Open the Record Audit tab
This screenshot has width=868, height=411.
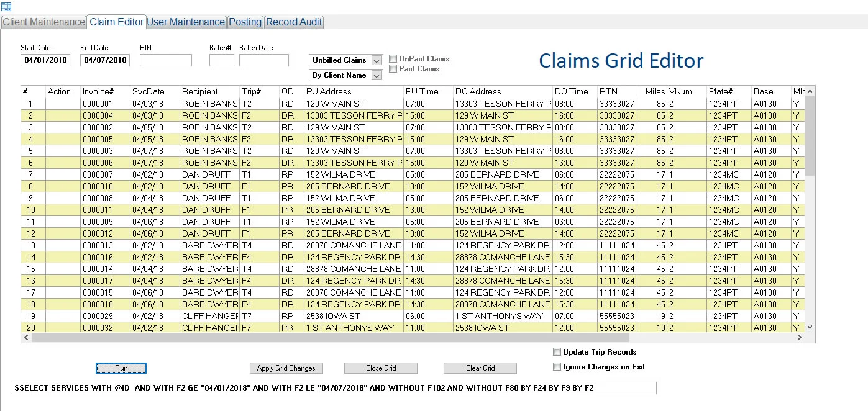[x=294, y=22]
